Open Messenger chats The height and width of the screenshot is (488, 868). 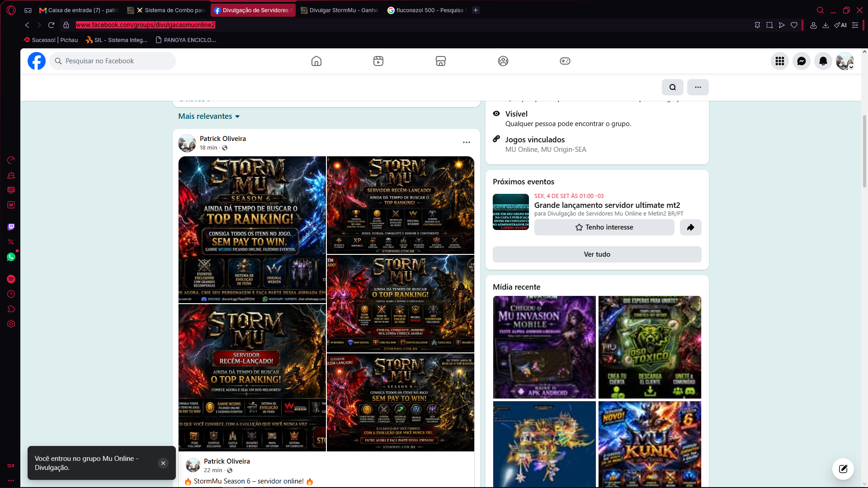click(x=802, y=61)
